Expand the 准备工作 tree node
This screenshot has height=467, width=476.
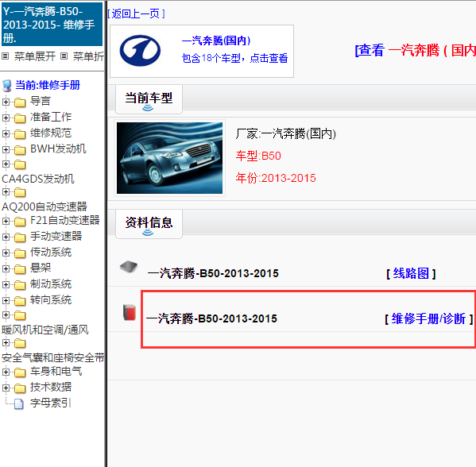pyautogui.click(x=6, y=118)
